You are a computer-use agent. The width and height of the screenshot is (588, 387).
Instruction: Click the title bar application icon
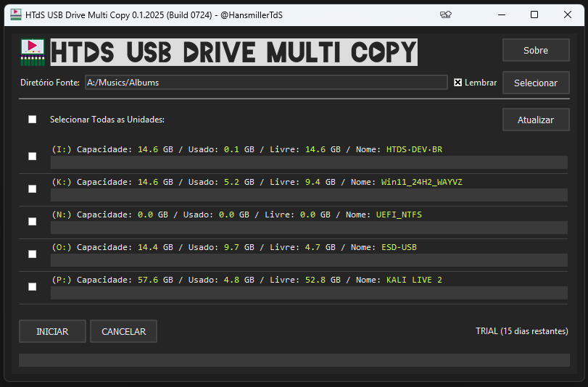point(16,14)
